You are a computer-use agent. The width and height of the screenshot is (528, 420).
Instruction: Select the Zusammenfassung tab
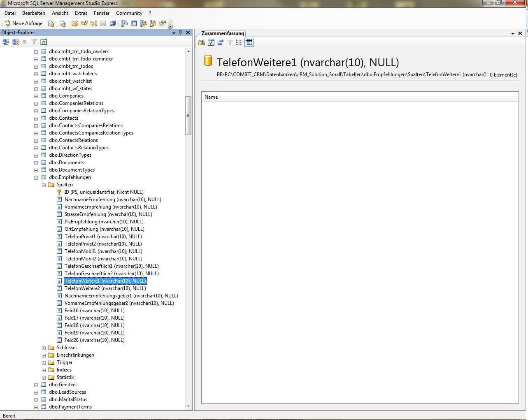coord(223,33)
